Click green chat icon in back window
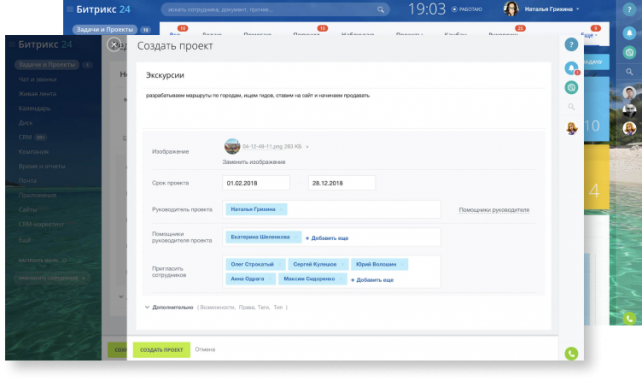 629,52
